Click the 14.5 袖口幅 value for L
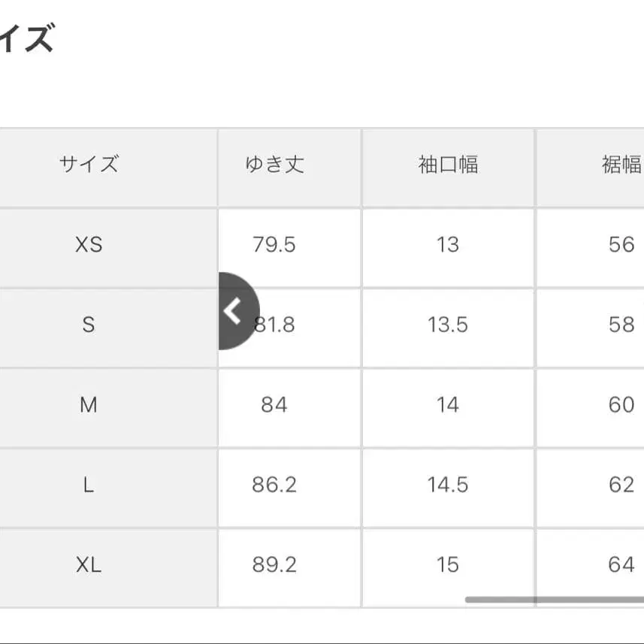644x644 pixels. coord(448,485)
